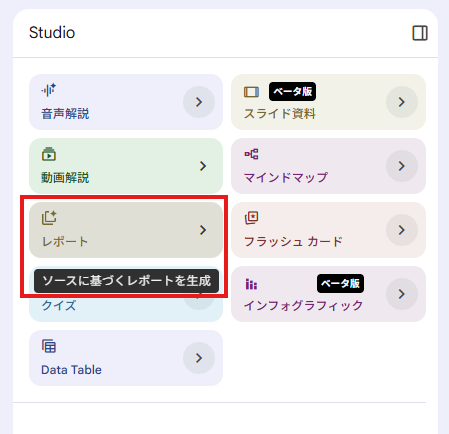The width and height of the screenshot is (449, 434).
Task: Generate a クイズ from sources
Action: tap(126, 309)
